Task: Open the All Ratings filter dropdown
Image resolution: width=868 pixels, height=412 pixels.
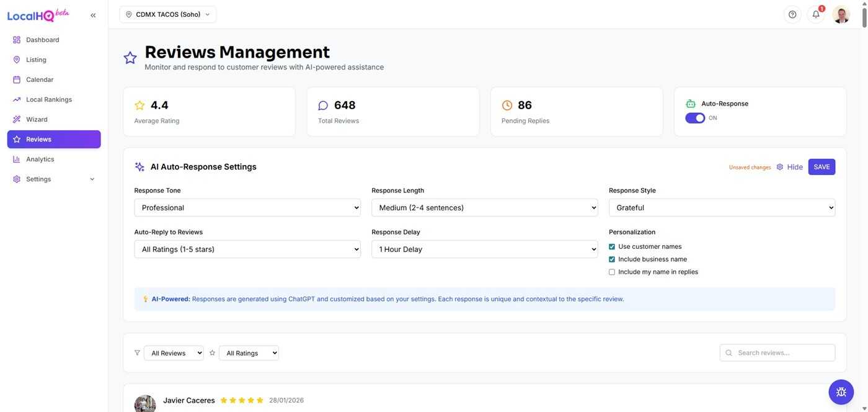Action: [x=249, y=353]
